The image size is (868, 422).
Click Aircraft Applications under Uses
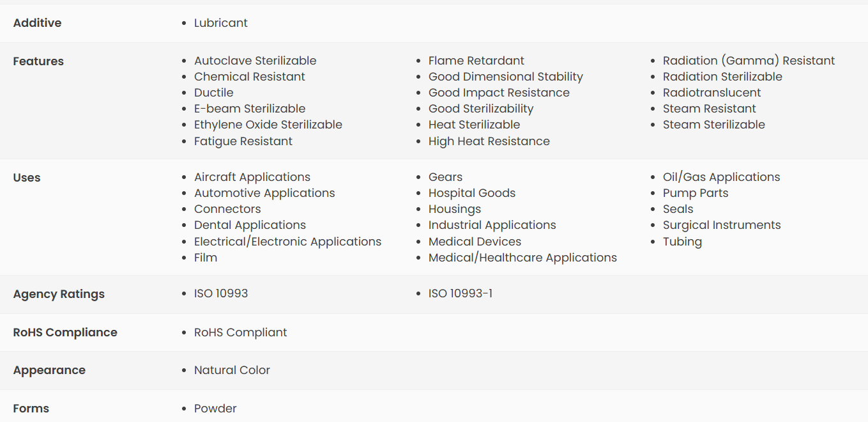pyautogui.click(x=252, y=177)
